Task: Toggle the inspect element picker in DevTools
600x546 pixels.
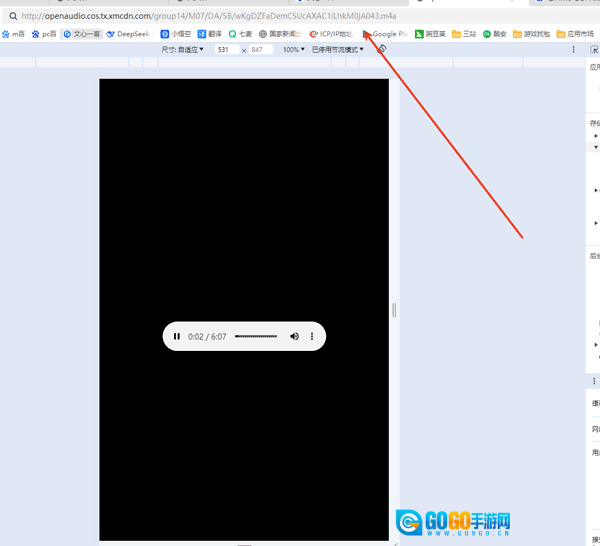Action: click(x=594, y=49)
